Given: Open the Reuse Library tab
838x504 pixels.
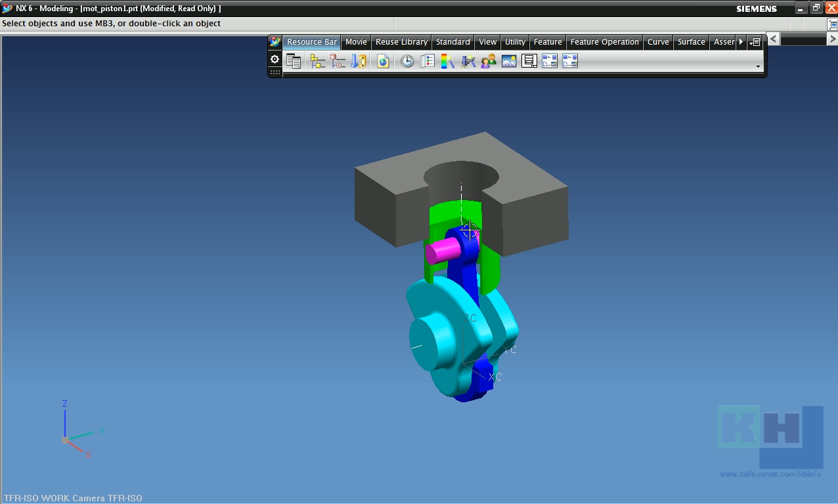Looking at the screenshot, I should (401, 42).
